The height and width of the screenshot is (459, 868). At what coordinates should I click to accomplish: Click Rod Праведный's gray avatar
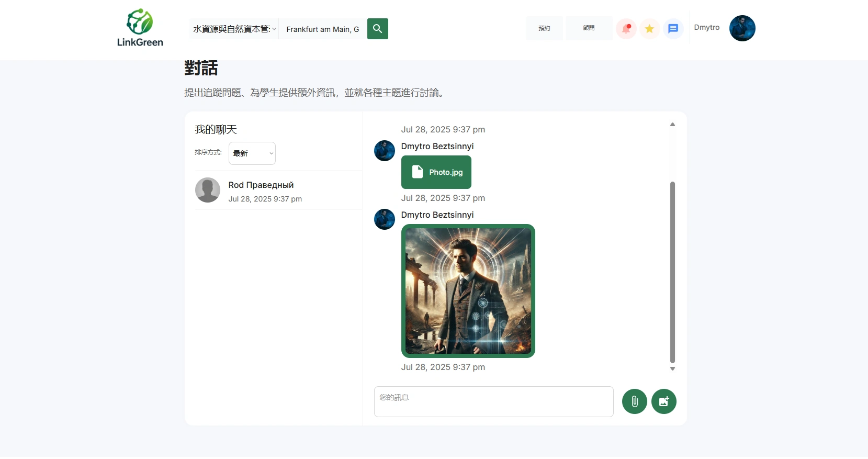[208, 190]
